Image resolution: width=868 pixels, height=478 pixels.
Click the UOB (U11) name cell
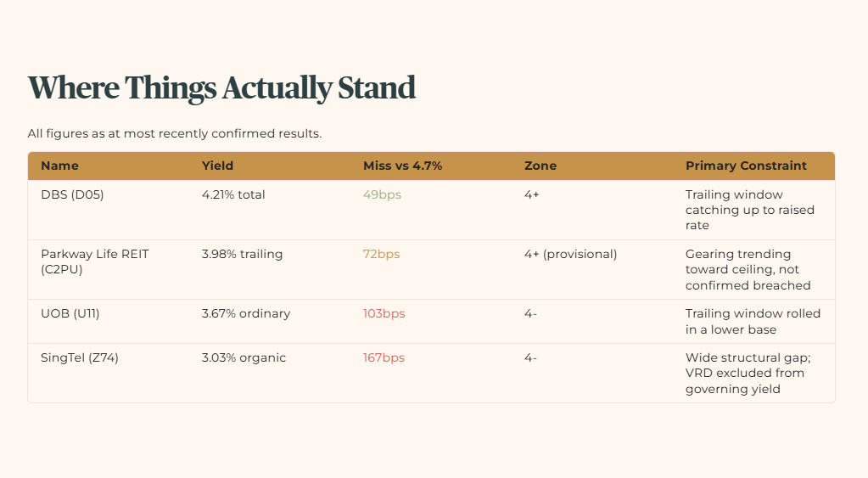tap(70, 313)
